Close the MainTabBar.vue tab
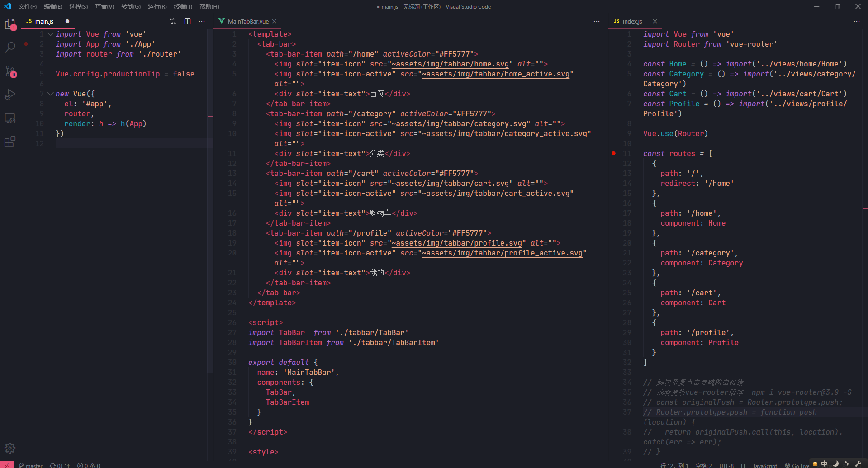Viewport: 868px width, 468px height. click(x=275, y=21)
